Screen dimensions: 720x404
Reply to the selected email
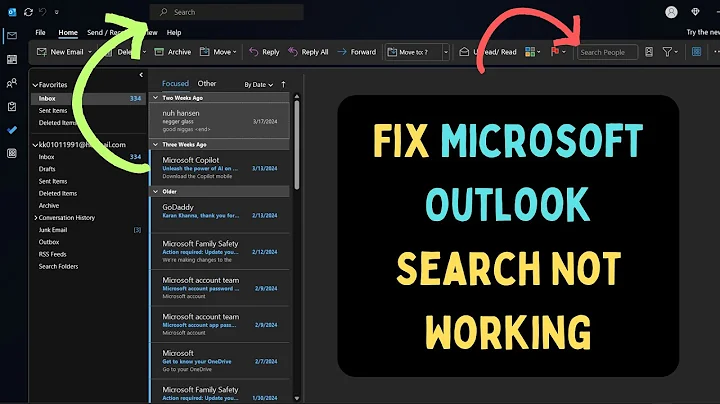click(264, 52)
